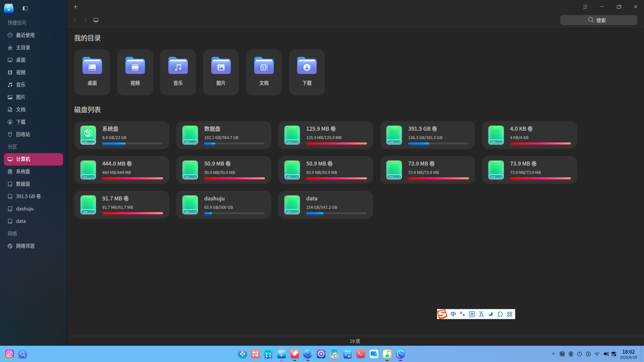
Task: Toggle Sogou moon night-mode icon
Action: tap(491, 314)
